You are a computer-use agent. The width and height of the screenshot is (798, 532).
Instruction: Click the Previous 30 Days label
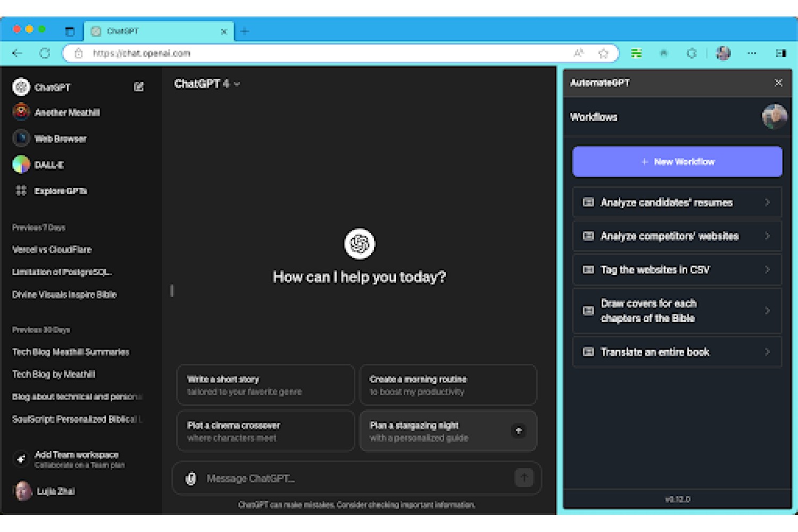pyautogui.click(x=41, y=330)
